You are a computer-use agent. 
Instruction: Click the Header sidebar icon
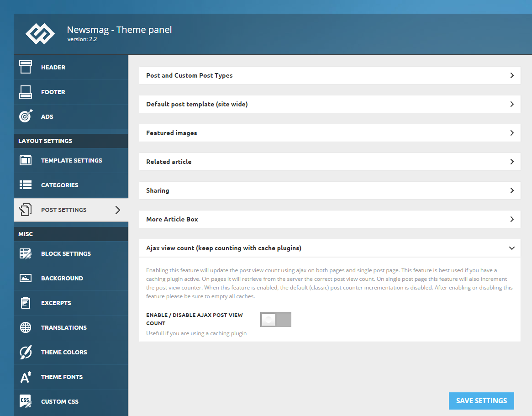click(26, 67)
